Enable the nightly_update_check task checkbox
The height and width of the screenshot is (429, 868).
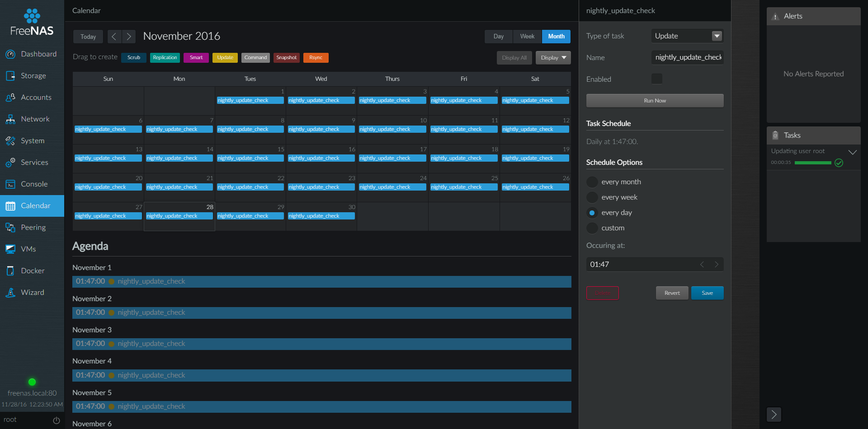point(657,79)
